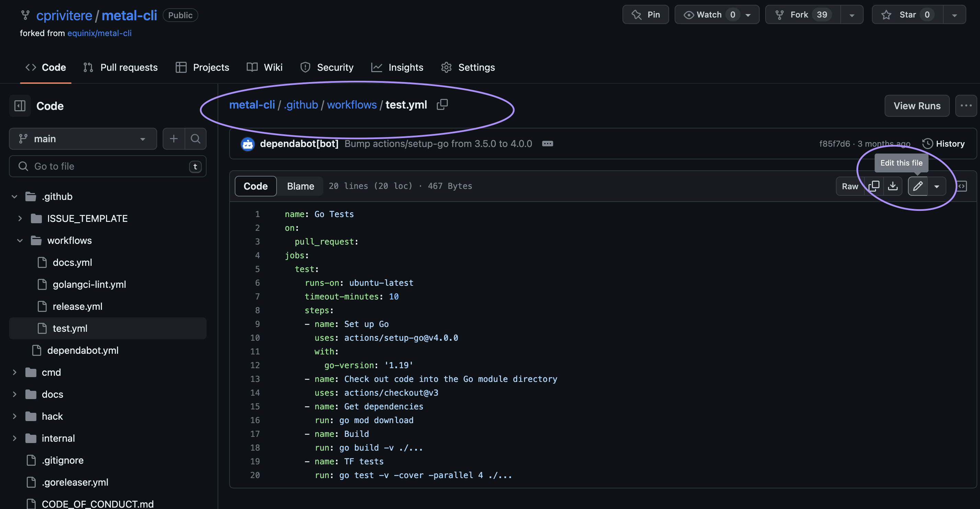Click line number 20 in code
Image resolution: width=980 pixels, height=509 pixels.
pyautogui.click(x=255, y=475)
